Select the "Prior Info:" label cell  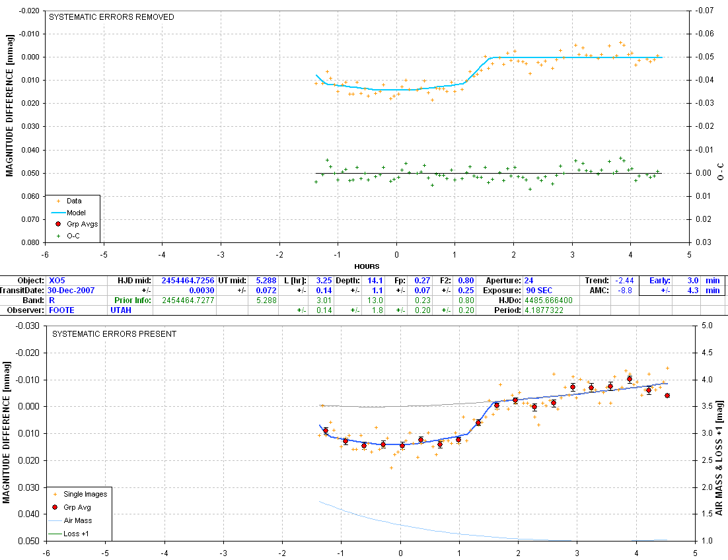click(133, 300)
